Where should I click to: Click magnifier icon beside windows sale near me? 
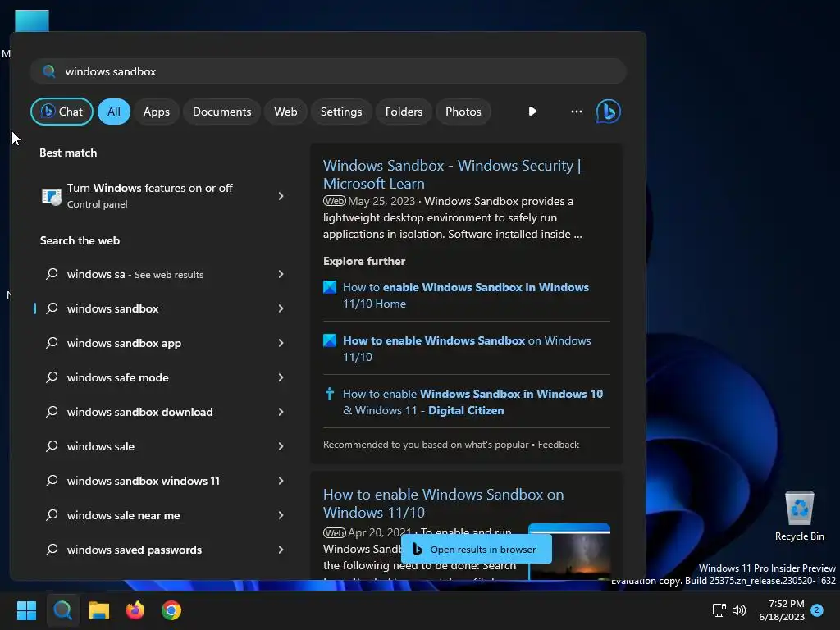pos(52,515)
